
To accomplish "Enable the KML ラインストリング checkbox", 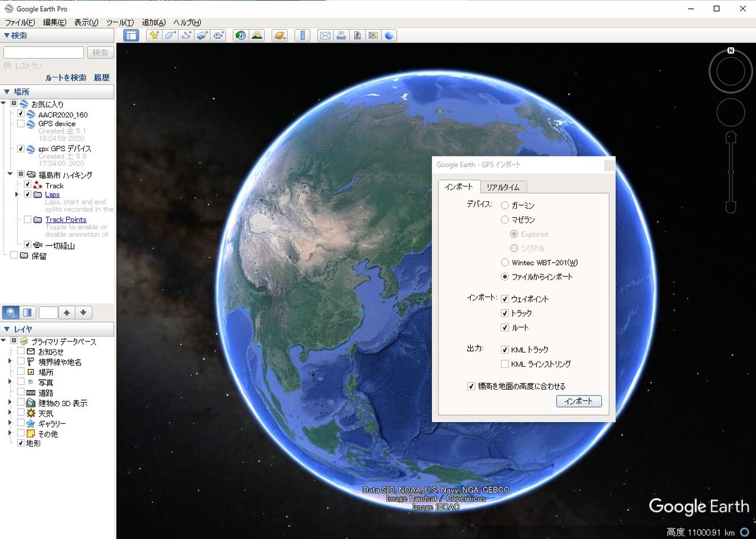I will pyautogui.click(x=505, y=364).
